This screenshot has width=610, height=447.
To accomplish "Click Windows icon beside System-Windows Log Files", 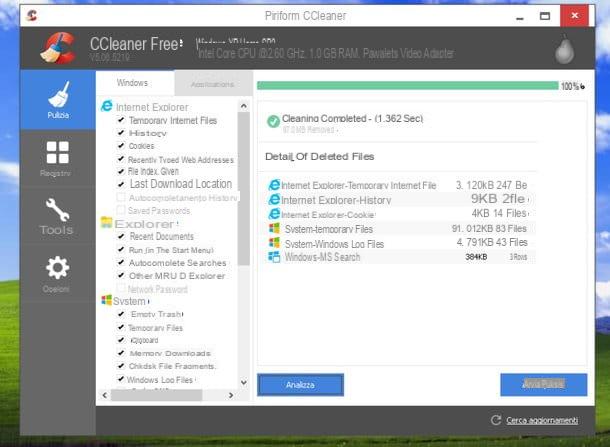I will tap(274, 243).
